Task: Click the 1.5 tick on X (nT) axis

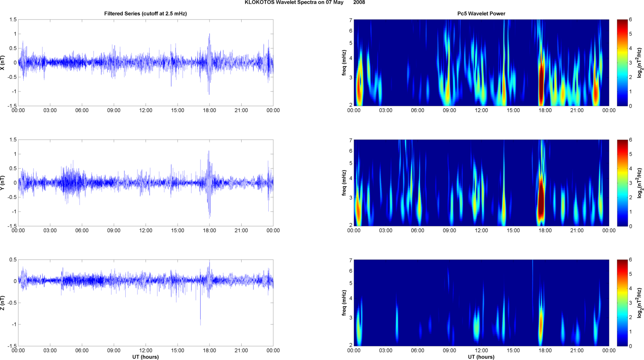Action: [x=13, y=20]
